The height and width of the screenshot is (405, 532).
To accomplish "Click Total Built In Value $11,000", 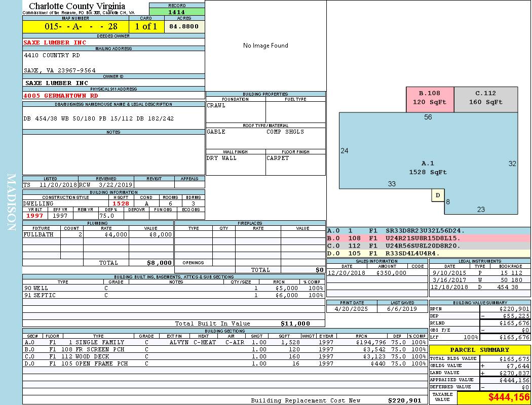I will (x=295, y=323).
